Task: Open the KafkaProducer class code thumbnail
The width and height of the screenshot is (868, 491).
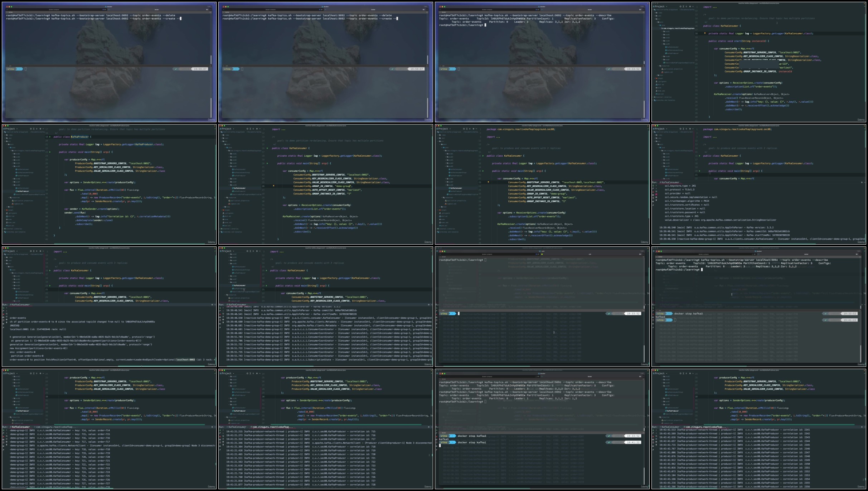Action: 109,184
